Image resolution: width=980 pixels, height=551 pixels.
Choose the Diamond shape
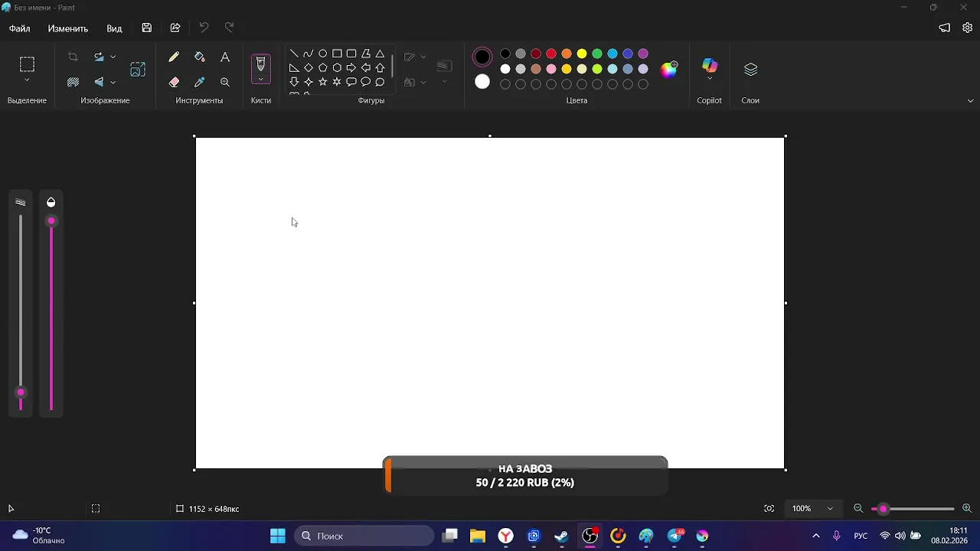[x=308, y=67]
